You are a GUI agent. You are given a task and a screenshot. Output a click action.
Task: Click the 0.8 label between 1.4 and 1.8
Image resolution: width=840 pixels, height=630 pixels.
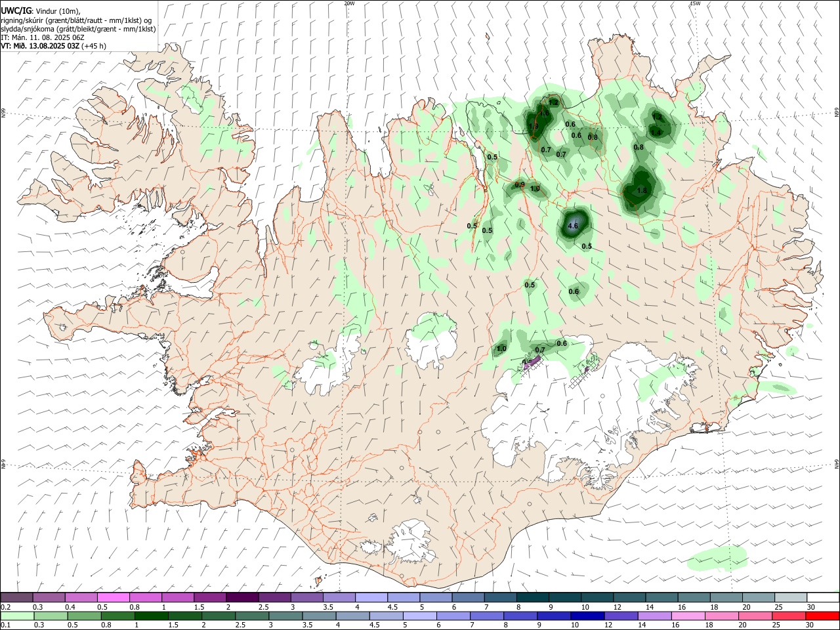pyautogui.click(x=639, y=148)
